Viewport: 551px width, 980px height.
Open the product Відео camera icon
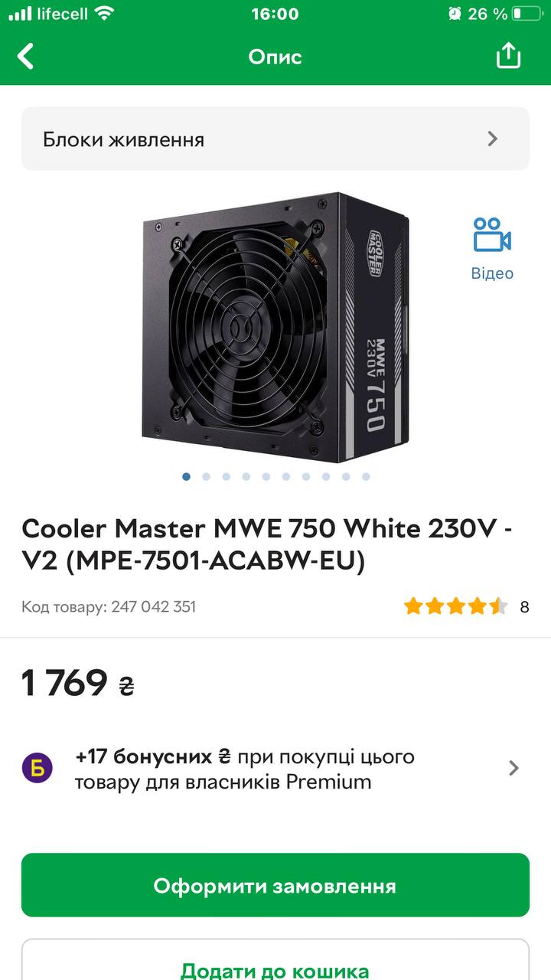click(492, 235)
